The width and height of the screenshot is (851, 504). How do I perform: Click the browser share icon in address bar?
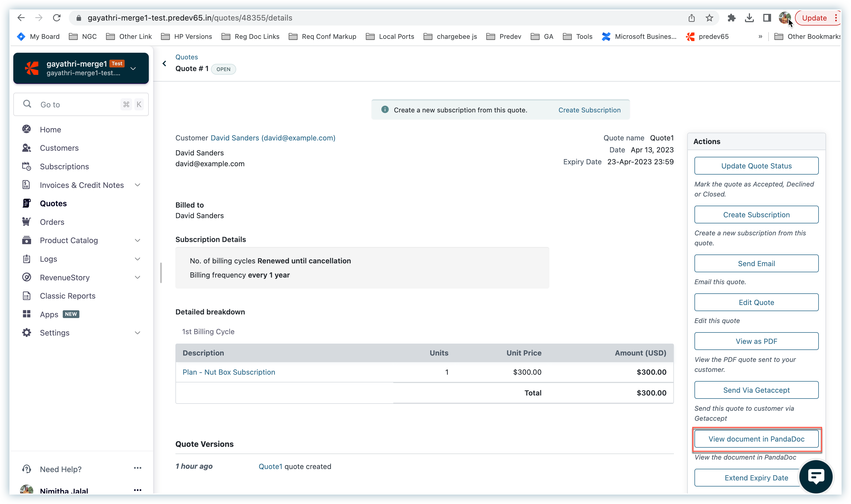pyautogui.click(x=692, y=18)
